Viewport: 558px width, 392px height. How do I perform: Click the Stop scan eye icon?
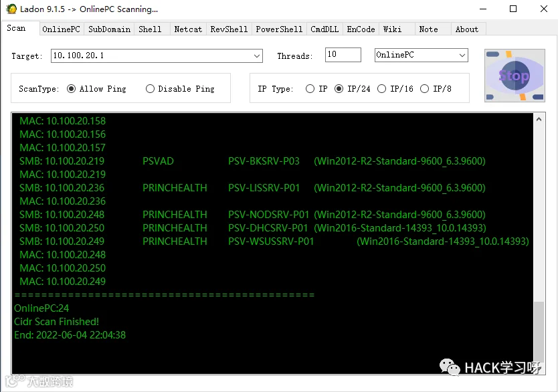coord(515,76)
